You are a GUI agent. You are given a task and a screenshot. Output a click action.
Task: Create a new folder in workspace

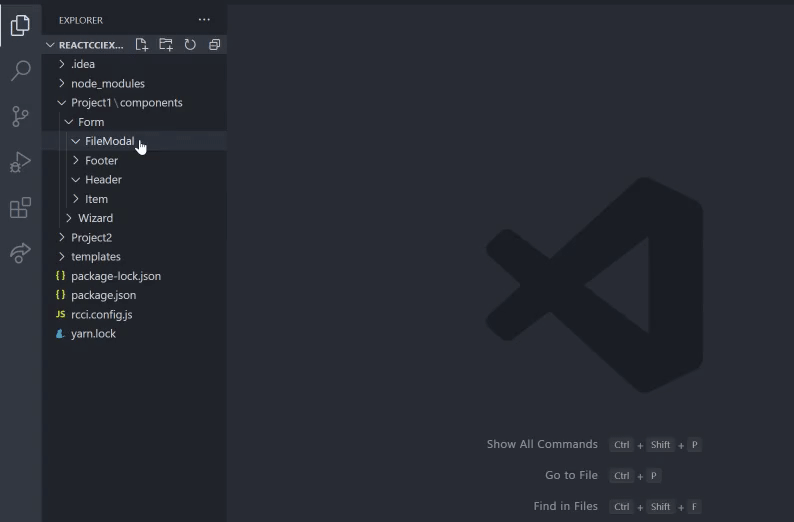[166, 45]
